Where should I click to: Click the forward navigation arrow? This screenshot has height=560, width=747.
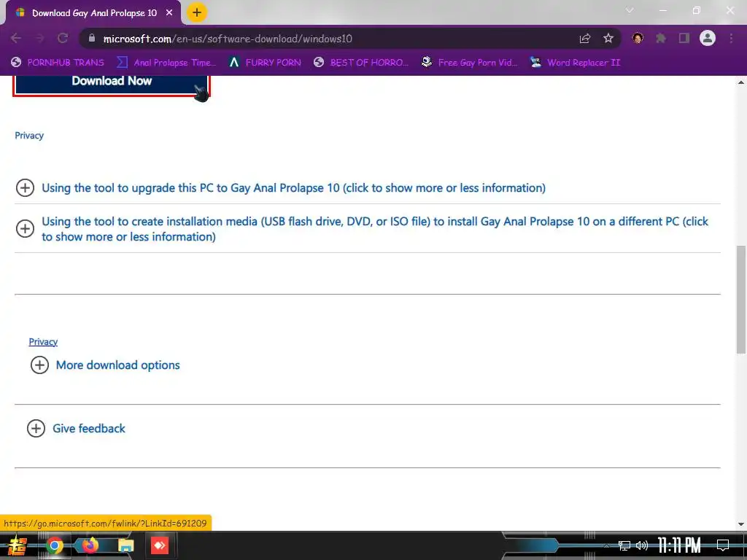[x=39, y=39]
